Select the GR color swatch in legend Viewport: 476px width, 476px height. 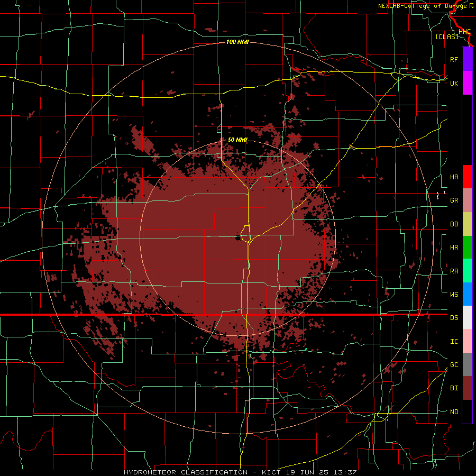pos(467,200)
